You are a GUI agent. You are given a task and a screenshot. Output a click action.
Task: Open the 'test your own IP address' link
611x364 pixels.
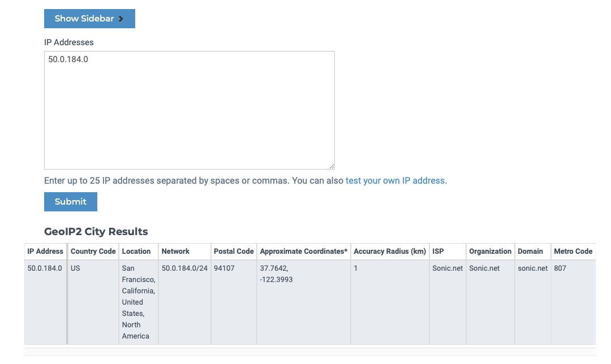click(x=395, y=181)
